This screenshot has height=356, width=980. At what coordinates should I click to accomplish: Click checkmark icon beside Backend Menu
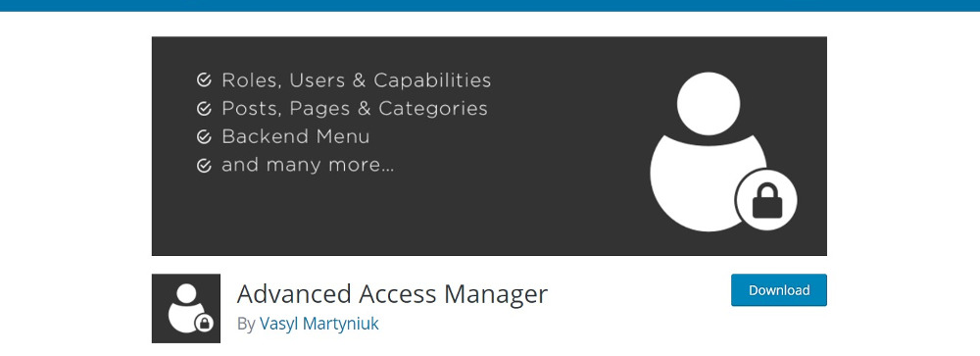point(204,137)
